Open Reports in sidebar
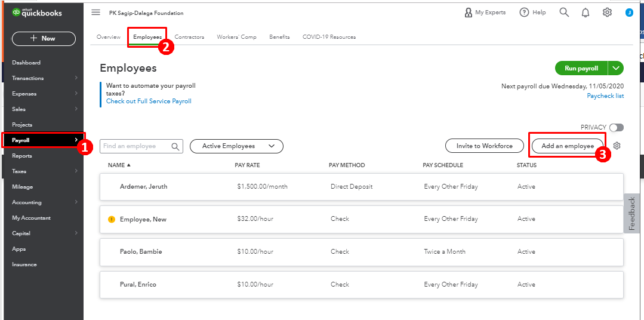 pyautogui.click(x=21, y=156)
